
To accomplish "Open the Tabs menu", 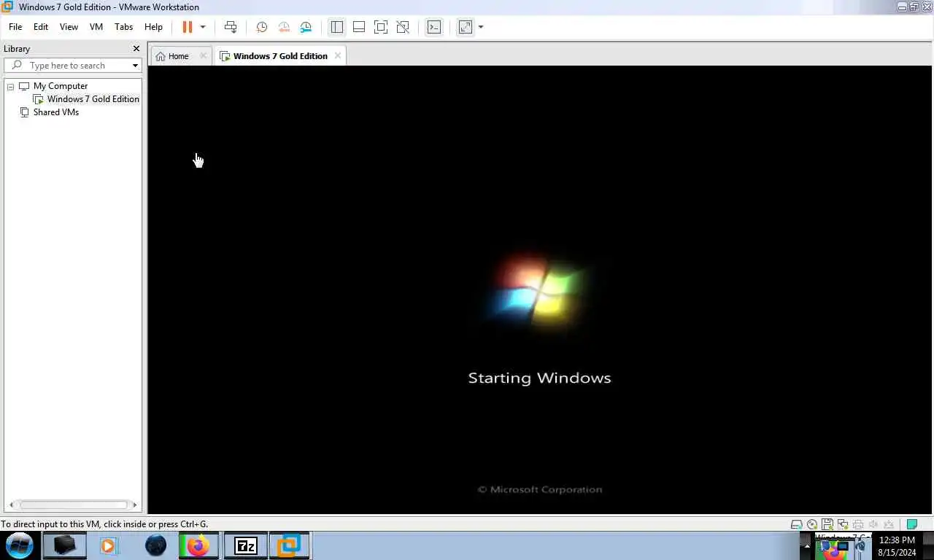I will tap(124, 27).
